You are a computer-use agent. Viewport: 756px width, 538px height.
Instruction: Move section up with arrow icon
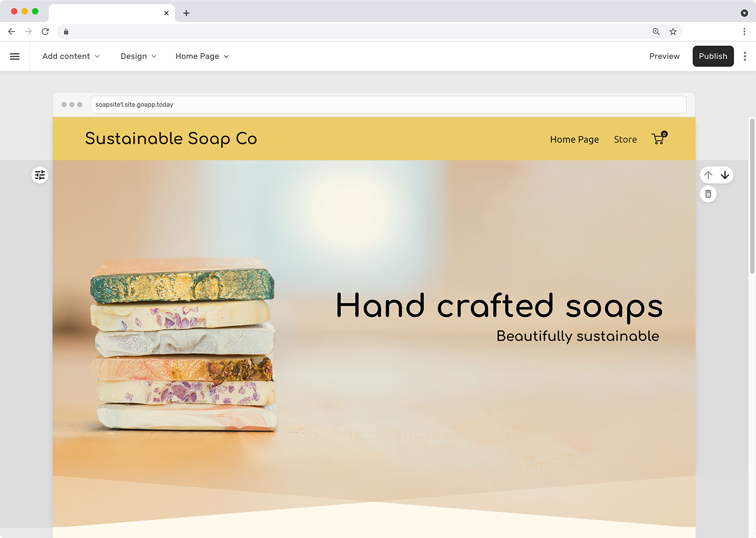point(708,175)
